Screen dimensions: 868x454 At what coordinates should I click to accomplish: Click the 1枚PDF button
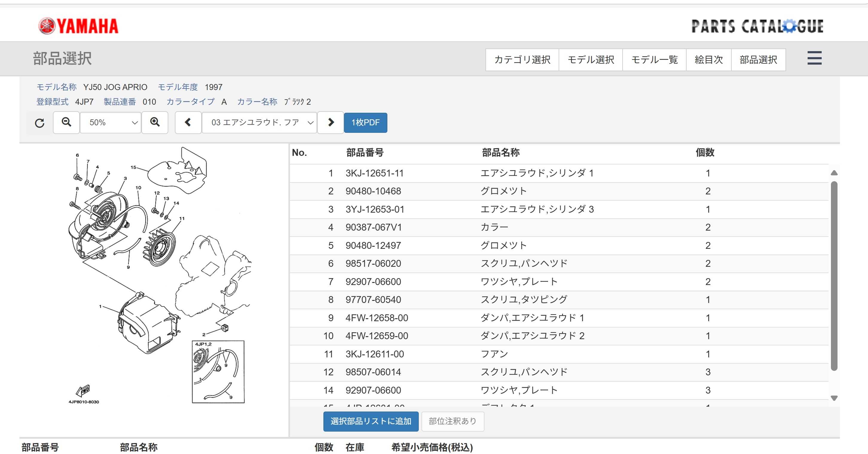coord(365,123)
